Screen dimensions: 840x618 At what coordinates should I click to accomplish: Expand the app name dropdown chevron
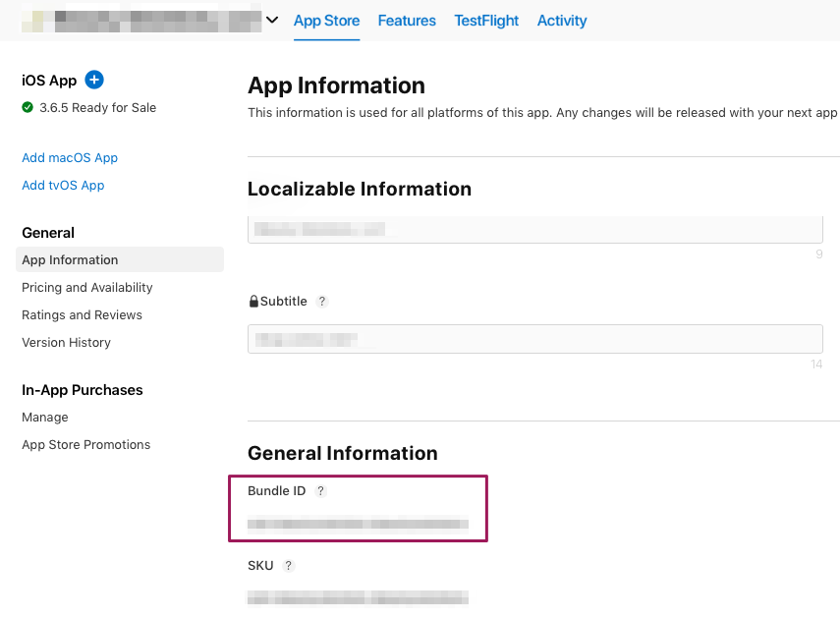point(272,21)
